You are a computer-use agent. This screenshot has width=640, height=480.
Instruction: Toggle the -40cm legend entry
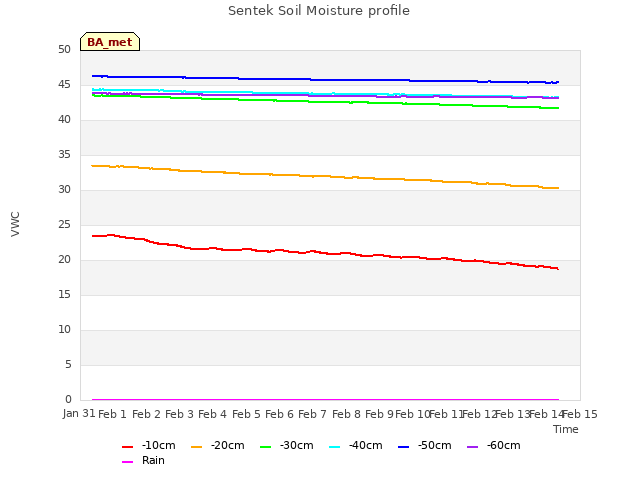pos(356,445)
